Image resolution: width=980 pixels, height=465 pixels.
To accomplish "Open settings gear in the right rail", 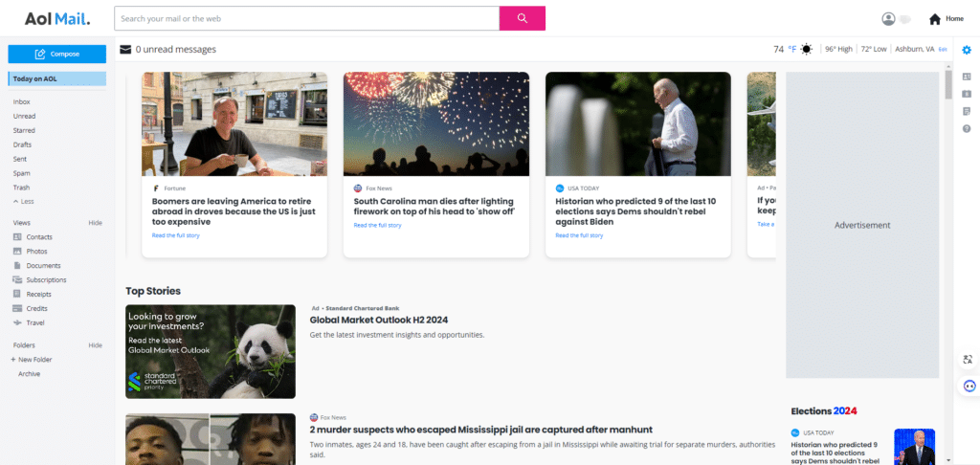I will click(967, 50).
